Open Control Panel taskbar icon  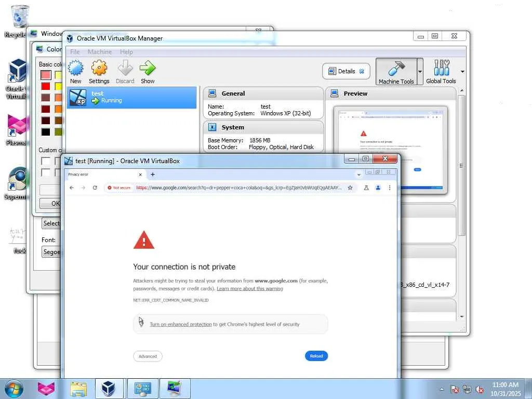[x=142, y=389]
